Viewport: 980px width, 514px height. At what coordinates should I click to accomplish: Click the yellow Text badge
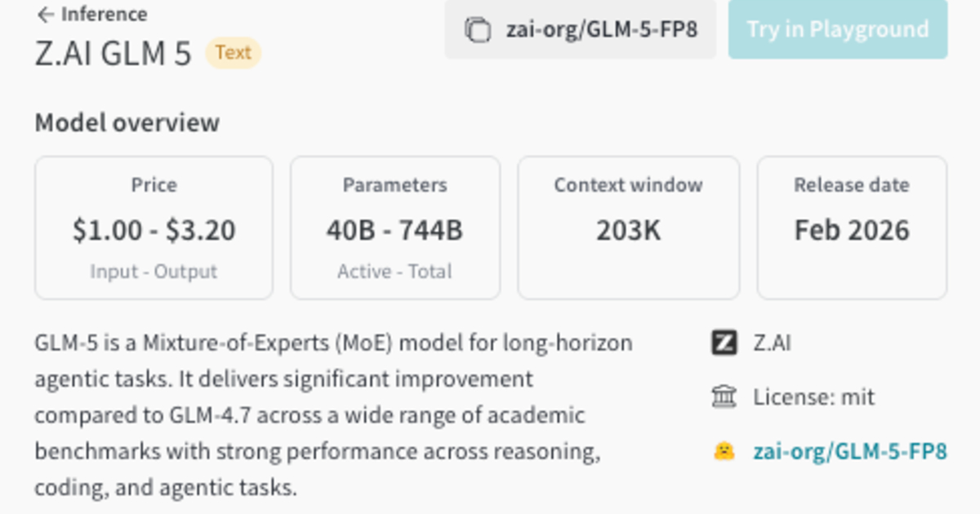pos(233,53)
